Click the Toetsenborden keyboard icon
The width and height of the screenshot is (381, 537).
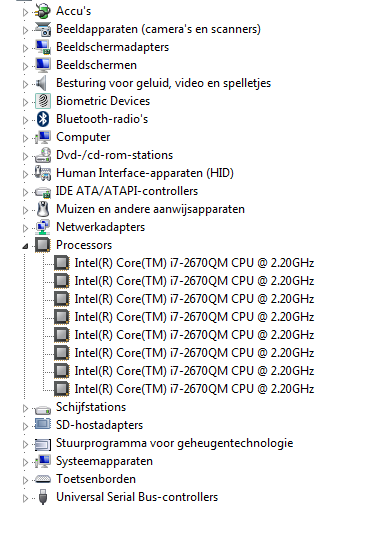(x=43, y=479)
